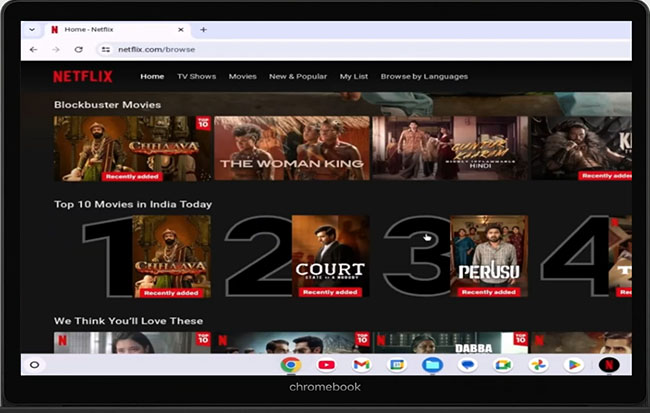View site information icon in address bar

click(106, 49)
